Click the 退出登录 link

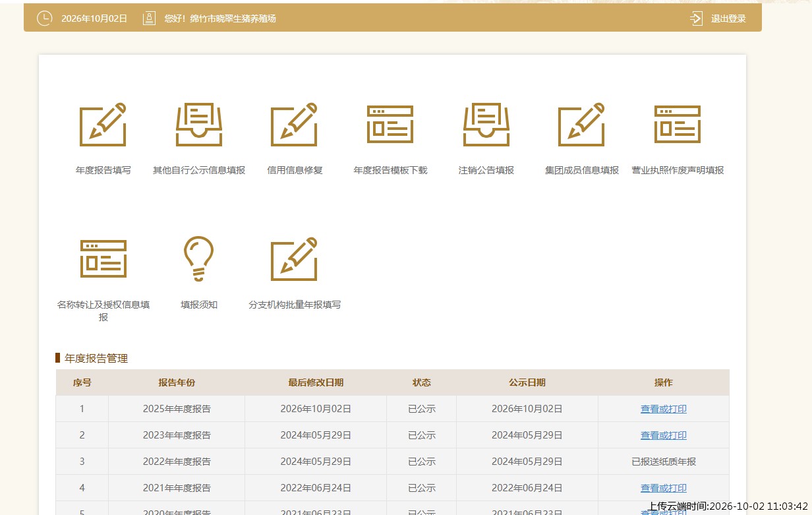(x=728, y=18)
